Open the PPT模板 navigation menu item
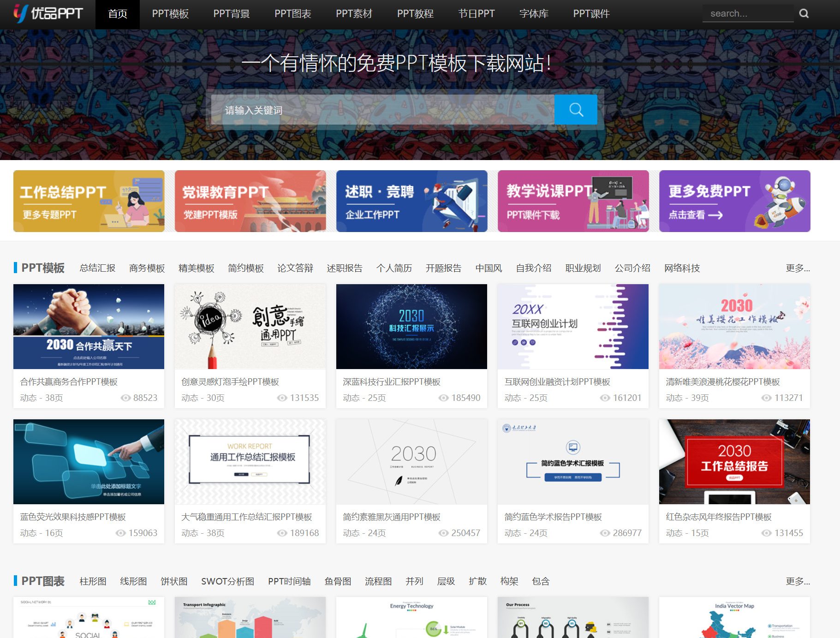The image size is (840, 638). (170, 14)
